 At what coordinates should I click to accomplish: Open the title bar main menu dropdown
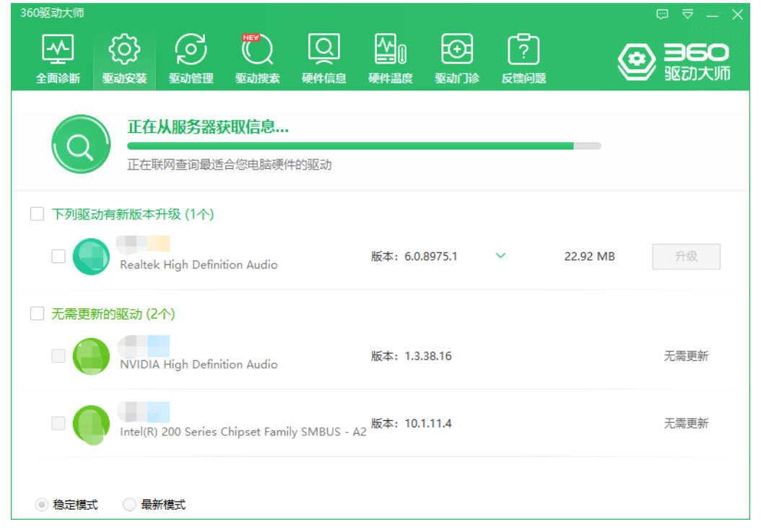tap(687, 14)
